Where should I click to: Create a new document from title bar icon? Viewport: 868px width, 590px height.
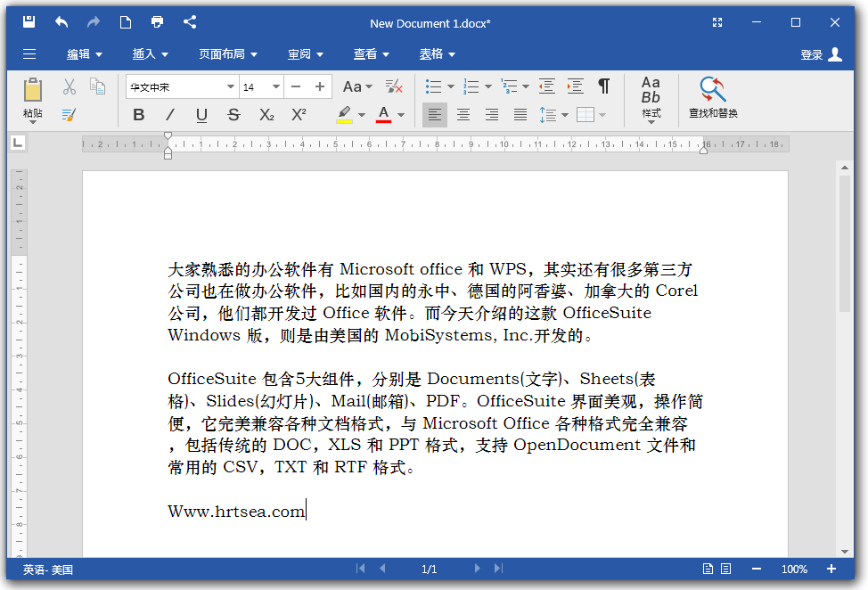pyautogui.click(x=126, y=22)
